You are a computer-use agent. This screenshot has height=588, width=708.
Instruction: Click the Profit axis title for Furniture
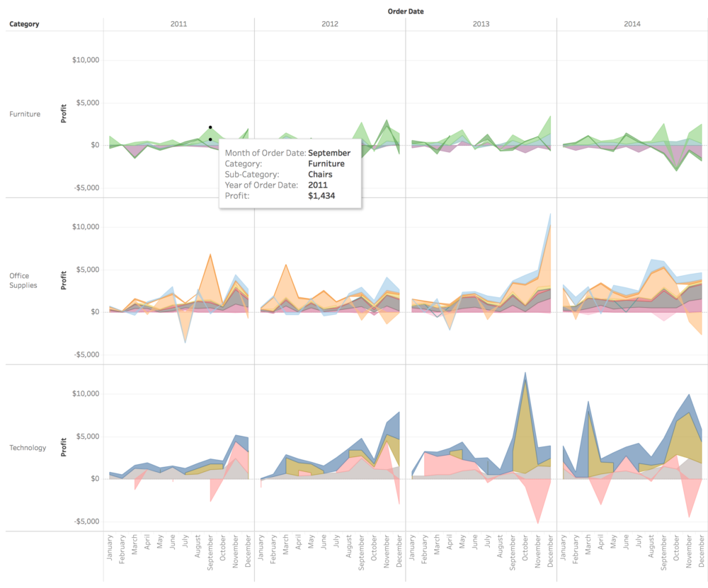(x=62, y=114)
